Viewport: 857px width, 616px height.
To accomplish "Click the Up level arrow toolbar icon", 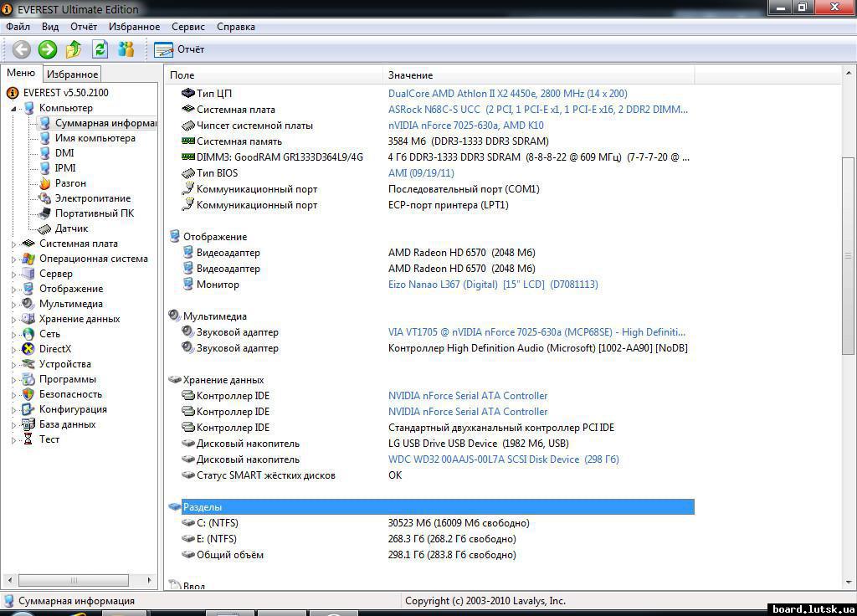I will coord(74,49).
